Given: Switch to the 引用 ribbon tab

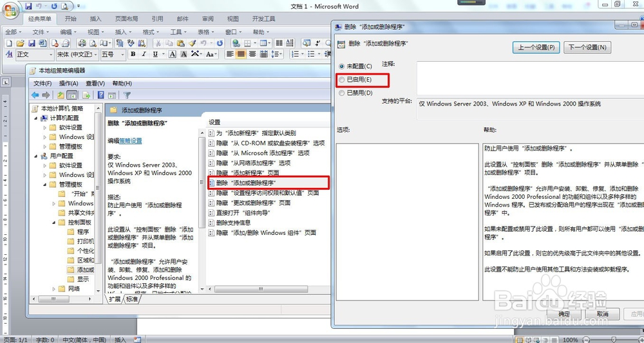Looking at the screenshot, I should pyautogui.click(x=157, y=19).
